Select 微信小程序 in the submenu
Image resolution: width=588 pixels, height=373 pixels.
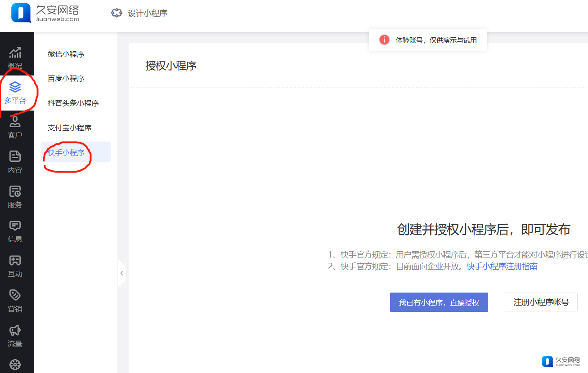pyautogui.click(x=66, y=54)
